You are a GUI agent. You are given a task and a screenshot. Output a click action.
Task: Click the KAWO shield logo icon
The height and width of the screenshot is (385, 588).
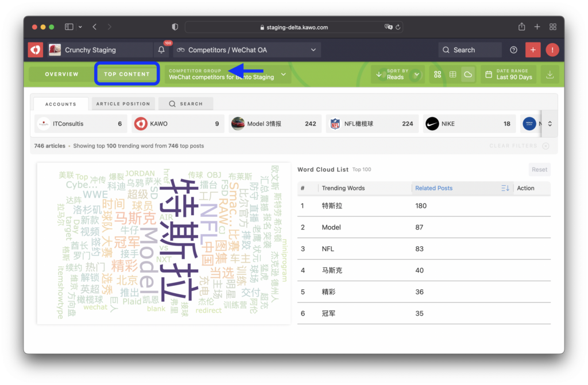[x=36, y=50]
